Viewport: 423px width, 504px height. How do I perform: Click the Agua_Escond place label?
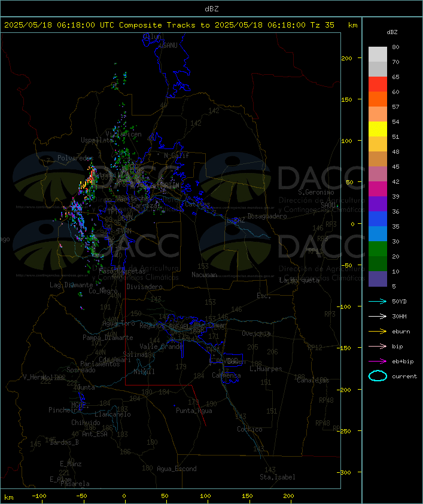point(176,469)
